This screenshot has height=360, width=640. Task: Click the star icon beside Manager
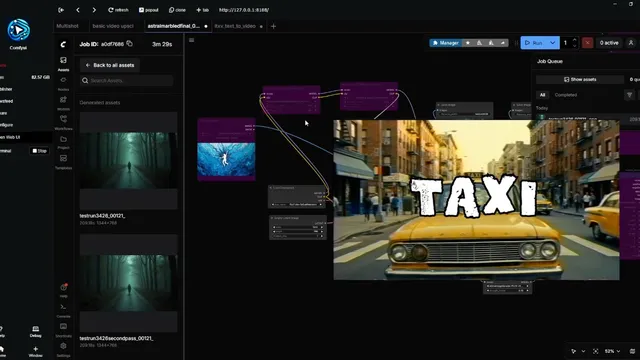(x=468, y=43)
